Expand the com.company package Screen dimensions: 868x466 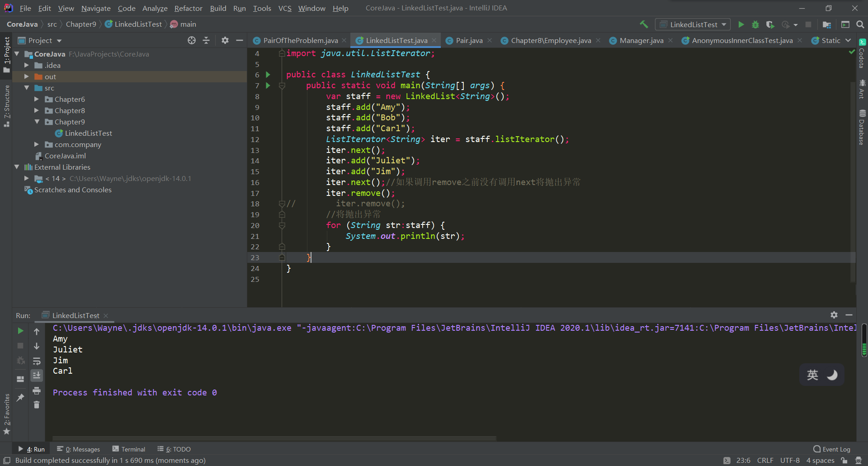[x=37, y=144]
